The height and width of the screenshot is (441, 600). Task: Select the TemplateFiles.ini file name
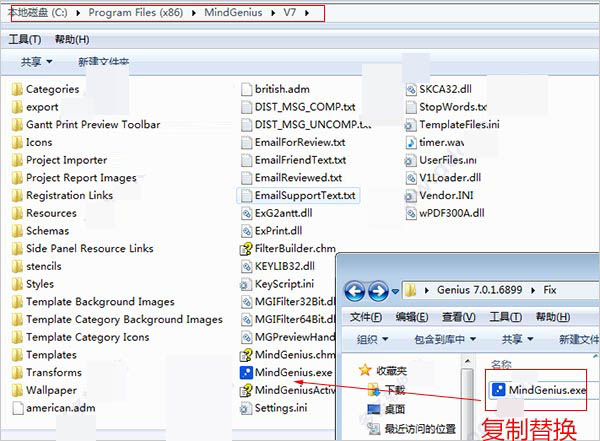[459, 125]
